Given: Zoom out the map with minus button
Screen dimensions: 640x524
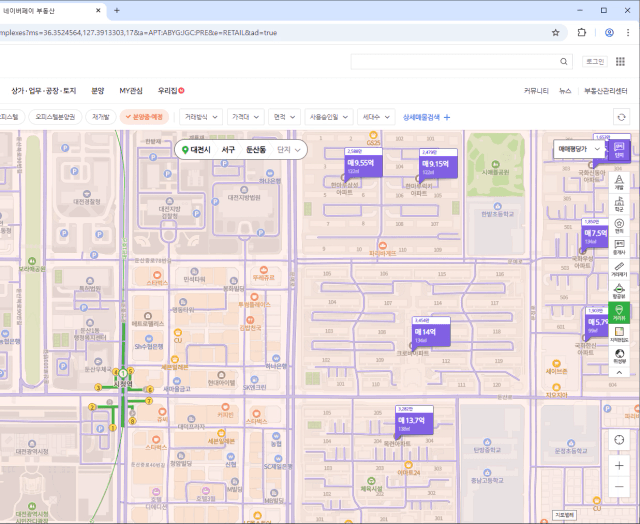Looking at the screenshot, I should [x=619, y=486].
